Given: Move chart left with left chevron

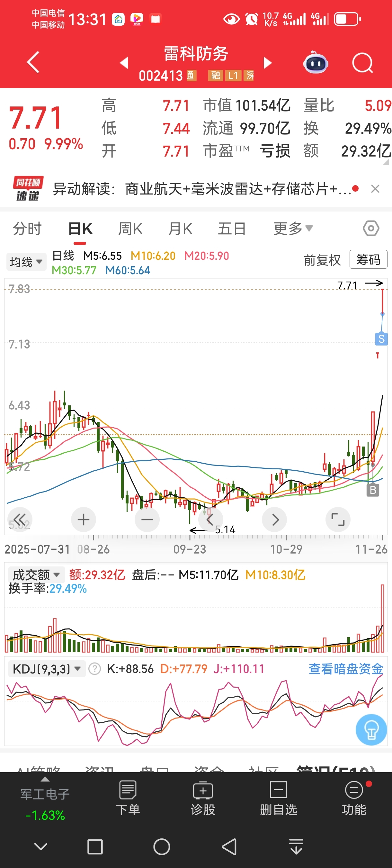Looking at the screenshot, I should pyautogui.click(x=210, y=519).
